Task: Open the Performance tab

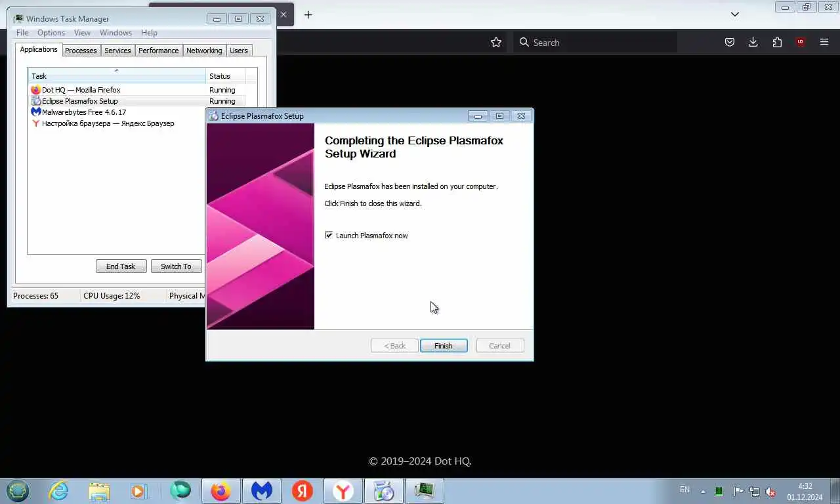Action: click(x=158, y=51)
